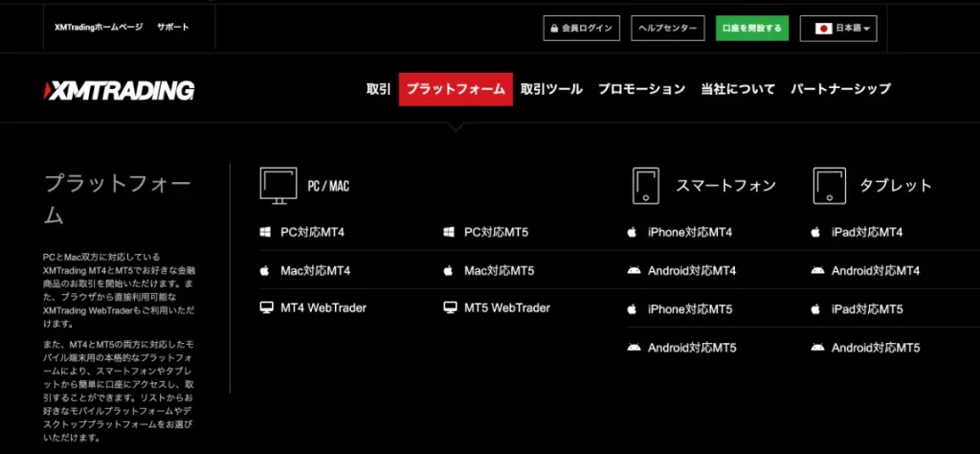This screenshot has height=454, width=980.
Task: Open the 日本語 language dropdown
Action: (x=838, y=28)
